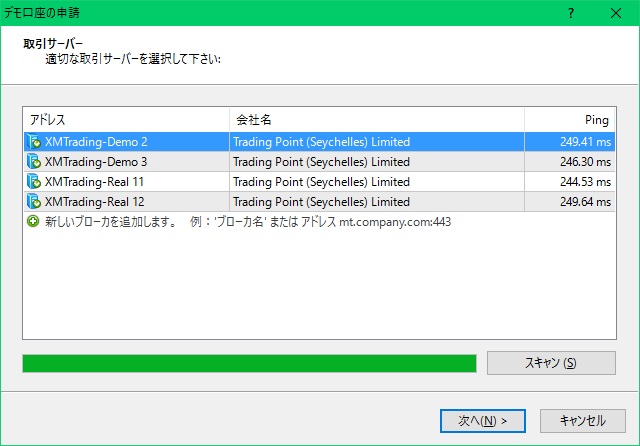This screenshot has width=640, height=446.
Task: Open the help question mark button
Action: pyautogui.click(x=571, y=13)
